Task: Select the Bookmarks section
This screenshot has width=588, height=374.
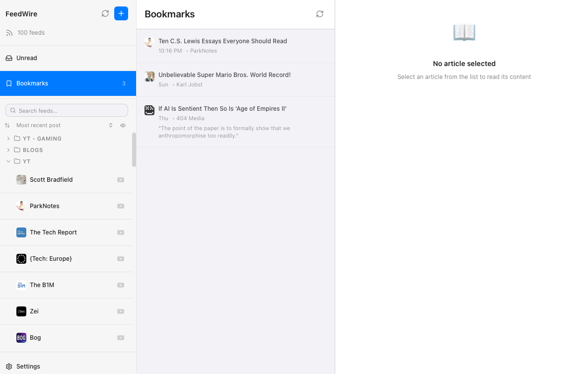Action: (x=68, y=83)
